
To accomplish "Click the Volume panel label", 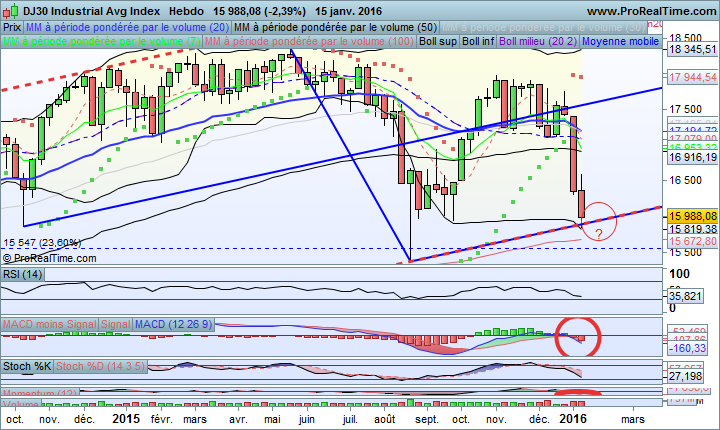I will (x=21, y=403).
